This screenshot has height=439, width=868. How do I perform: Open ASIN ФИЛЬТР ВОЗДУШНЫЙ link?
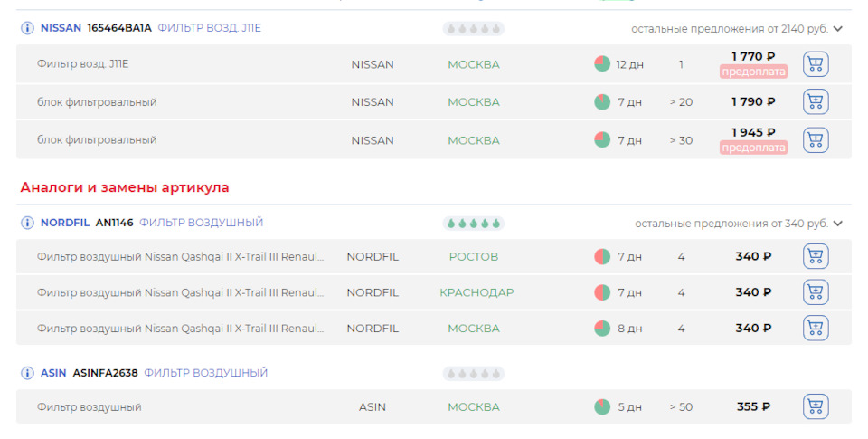[206, 373]
